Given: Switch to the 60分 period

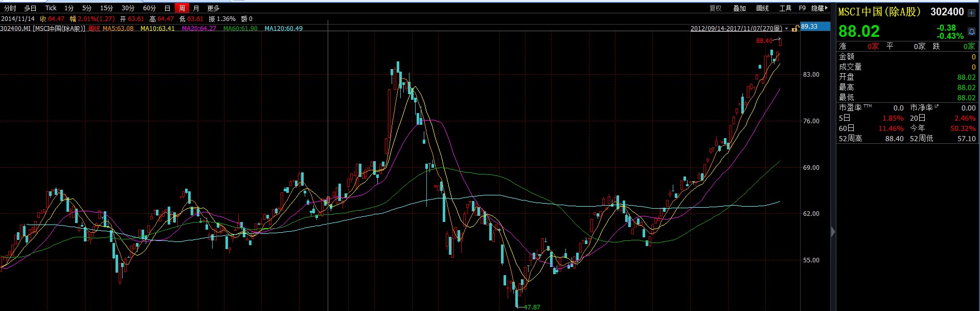Looking at the screenshot, I should (x=149, y=8).
